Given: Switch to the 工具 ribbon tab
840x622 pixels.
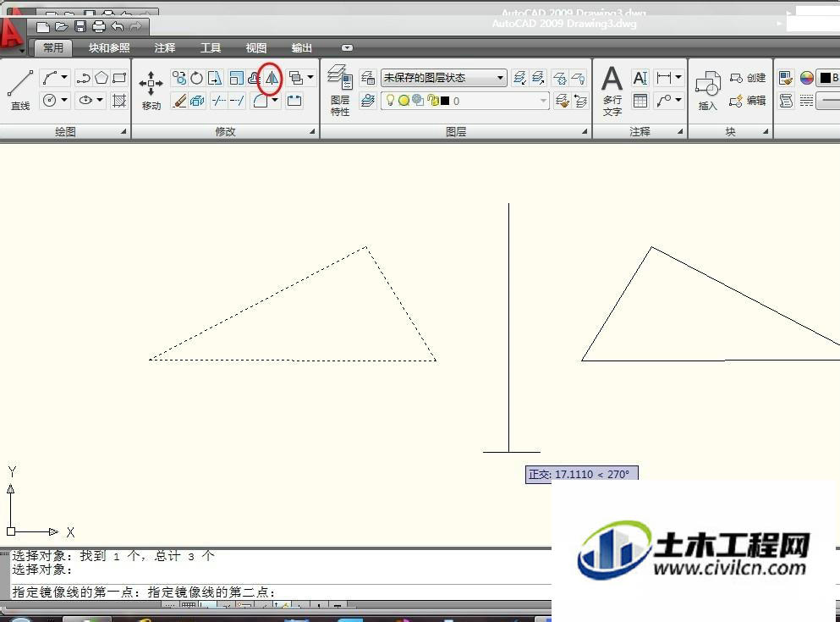Looking at the screenshot, I should tap(211, 48).
